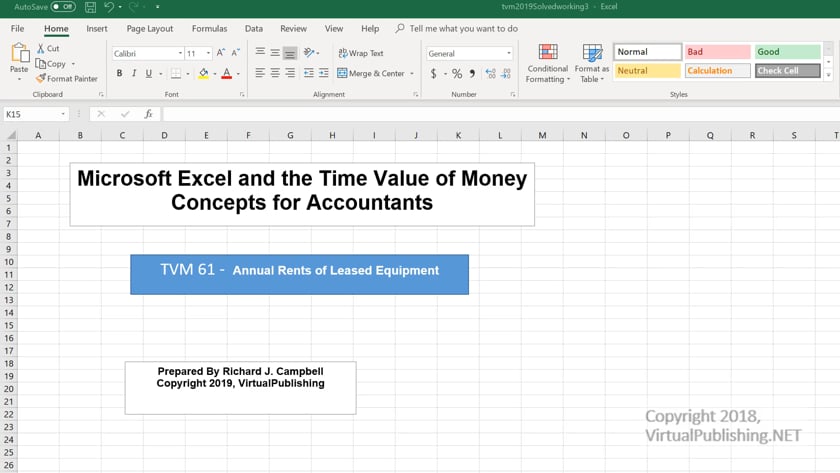Apply the Bad cell style
Viewport: 840px width, 473px height.
717,52
